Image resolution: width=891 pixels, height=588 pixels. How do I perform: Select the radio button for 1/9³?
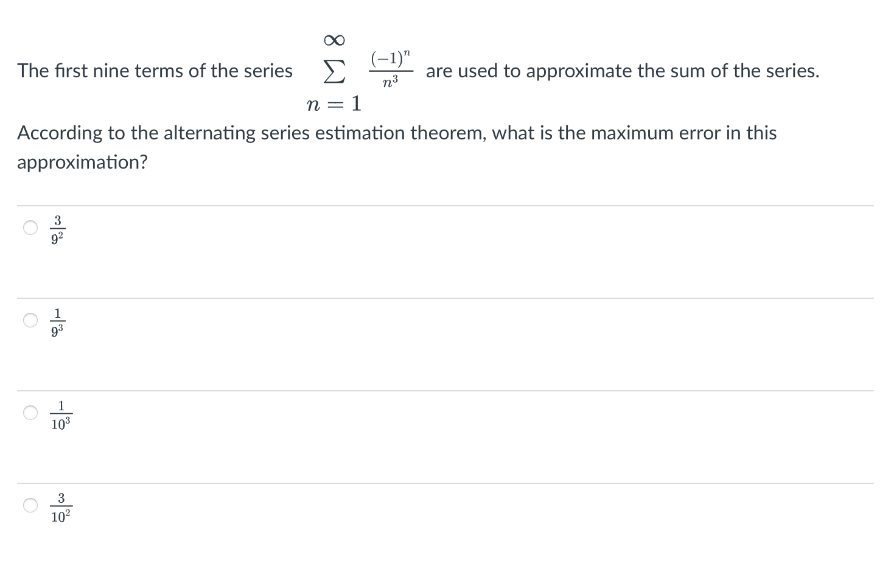tap(29, 320)
